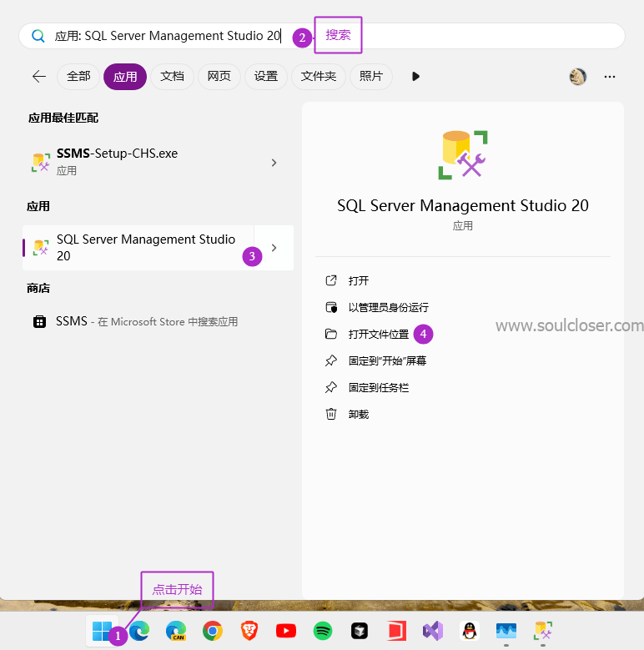Image resolution: width=644 pixels, height=650 pixels.
Task: Switch to SSMS icon in taskbar
Action: (543, 631)
